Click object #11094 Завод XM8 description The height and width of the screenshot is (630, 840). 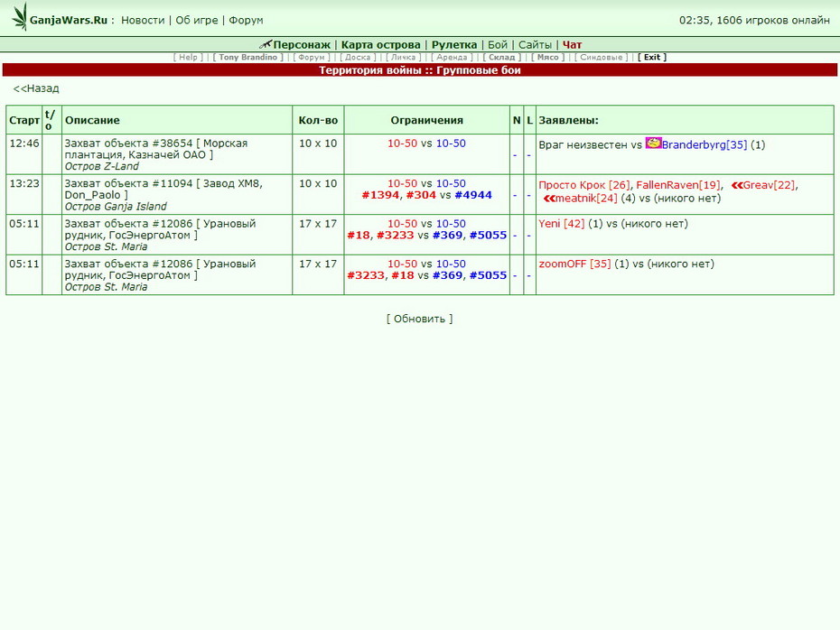pos(163,189)
